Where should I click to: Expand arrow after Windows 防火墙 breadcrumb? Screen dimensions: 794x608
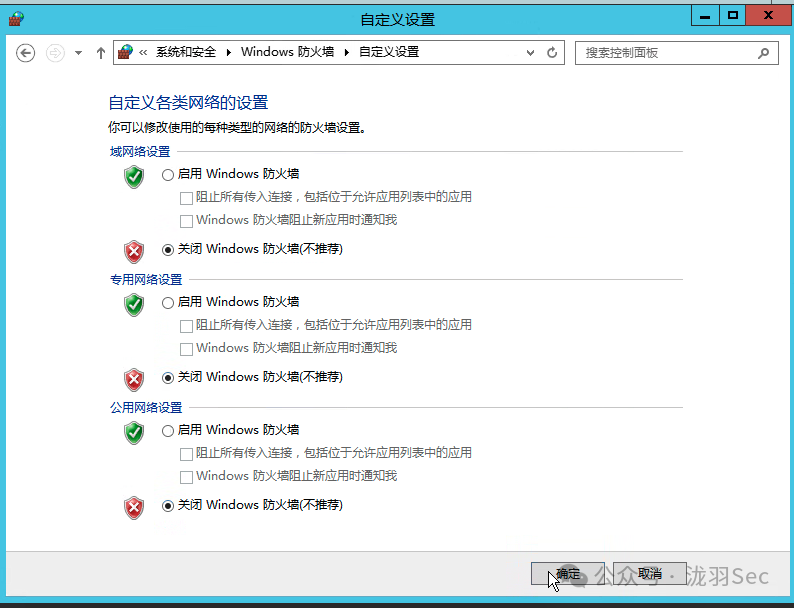coord(347,53)
